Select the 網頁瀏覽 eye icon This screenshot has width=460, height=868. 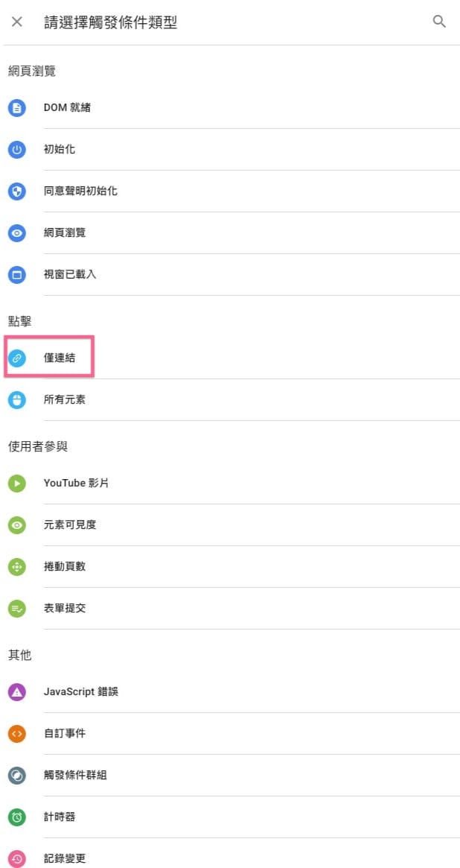(x=17, y=233)
